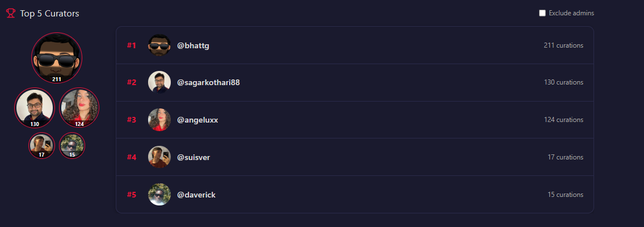Click the Exclude admins label text

click(571, 13)
